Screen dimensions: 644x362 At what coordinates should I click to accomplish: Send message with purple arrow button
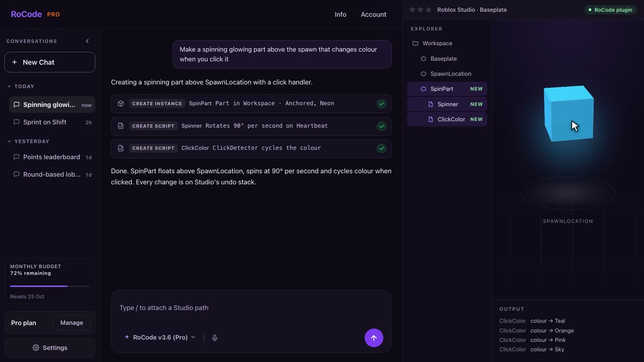pos(374,338)
